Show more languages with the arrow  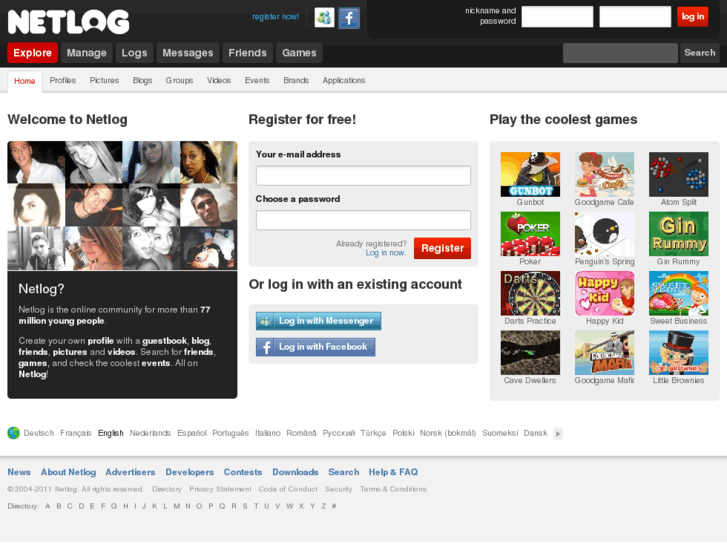point(558,433)
